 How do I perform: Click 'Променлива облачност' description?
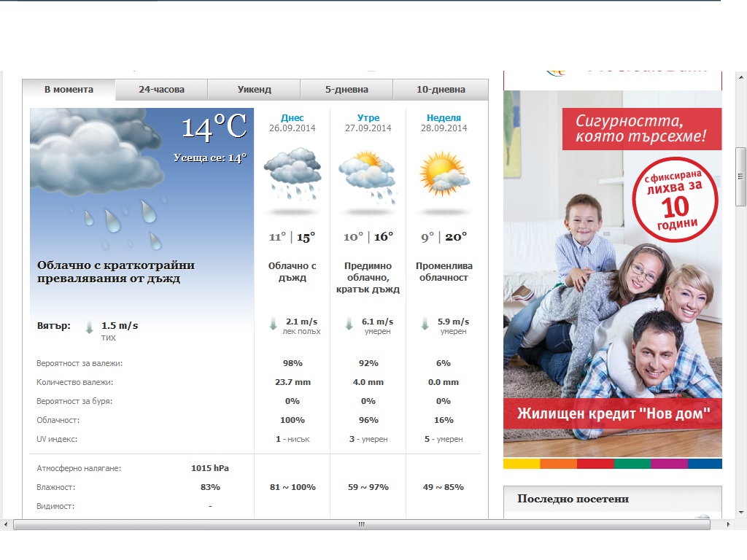tap(444, 272)
